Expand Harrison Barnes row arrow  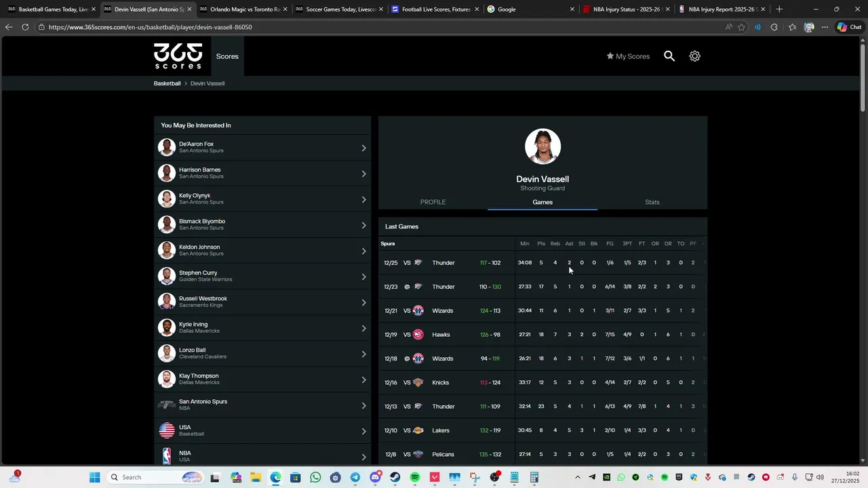(363, 174)
